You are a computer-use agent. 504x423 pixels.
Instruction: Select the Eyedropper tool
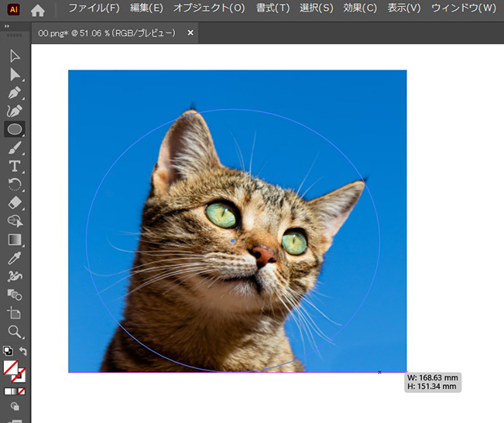[15, 258]
